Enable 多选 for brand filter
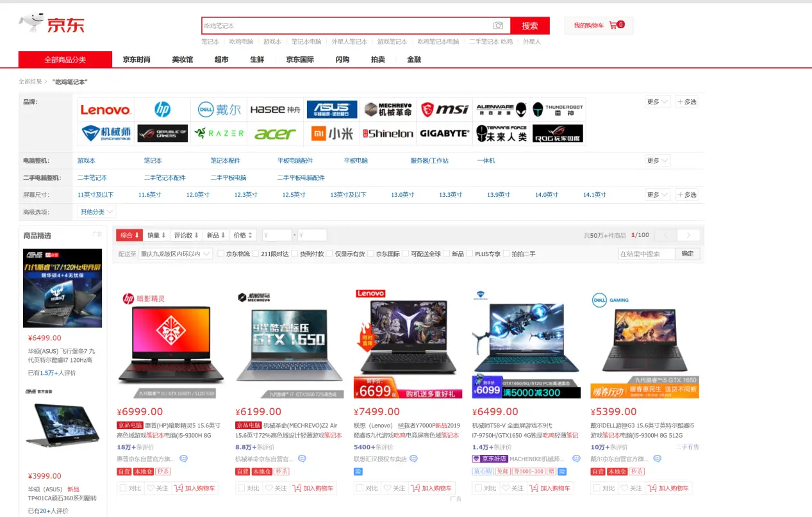The image size is (812, 517). pyautogui.click(x=686, y=102)
